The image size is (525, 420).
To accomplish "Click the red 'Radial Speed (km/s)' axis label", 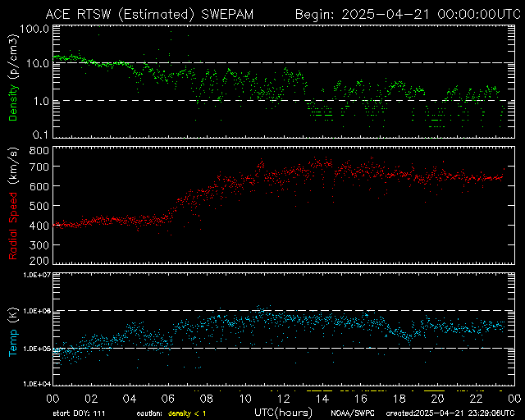I will [13, 204].
